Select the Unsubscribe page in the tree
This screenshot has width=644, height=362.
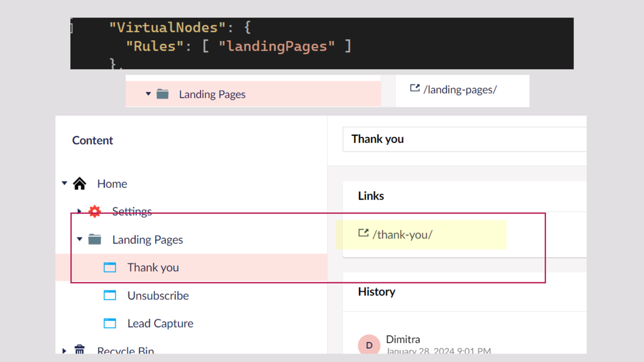tap(158, 295)
